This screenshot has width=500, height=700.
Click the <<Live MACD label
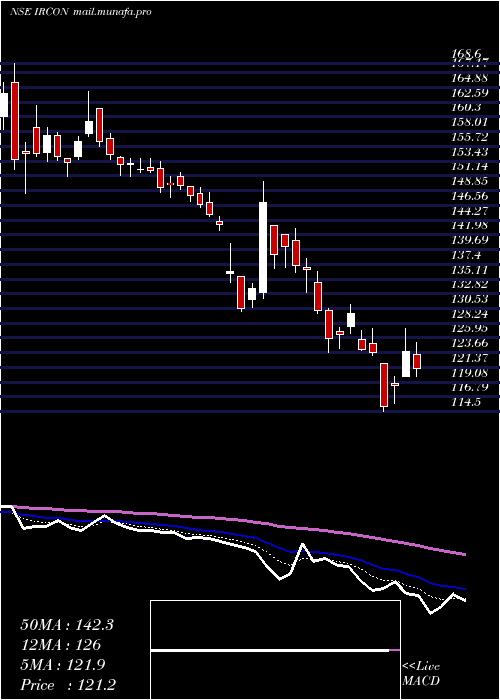421,674
